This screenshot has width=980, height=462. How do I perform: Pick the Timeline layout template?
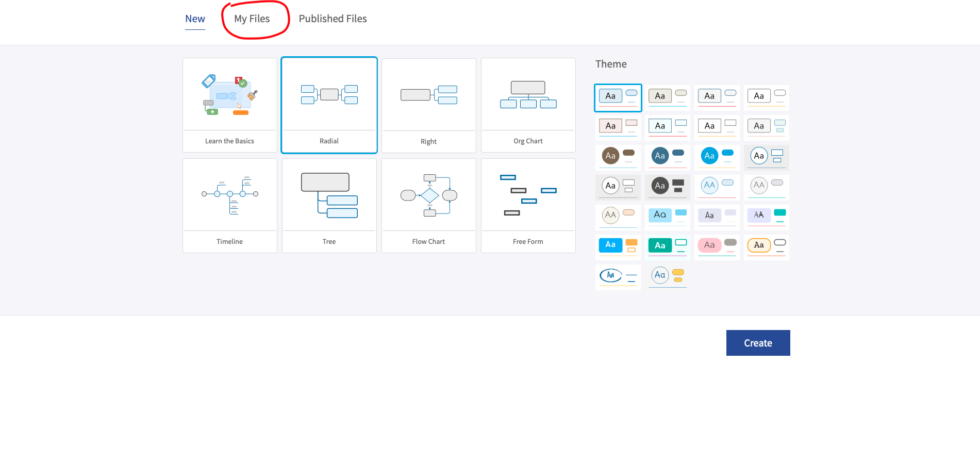[x=229, y=205]
